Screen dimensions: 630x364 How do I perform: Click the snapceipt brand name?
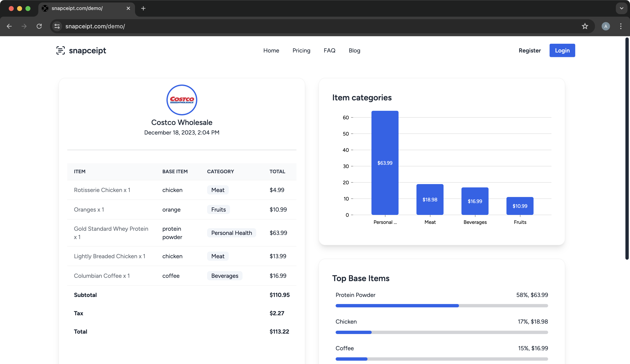[87, 50]
